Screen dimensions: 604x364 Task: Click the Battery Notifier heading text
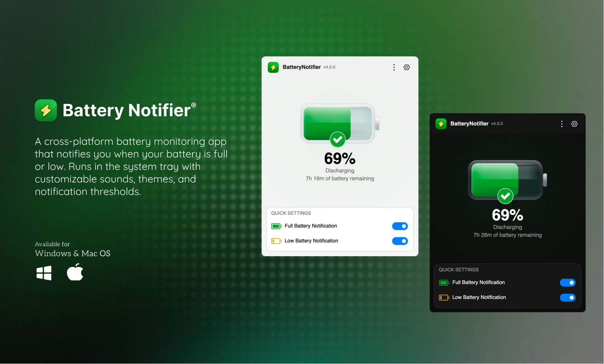(126, 110)
